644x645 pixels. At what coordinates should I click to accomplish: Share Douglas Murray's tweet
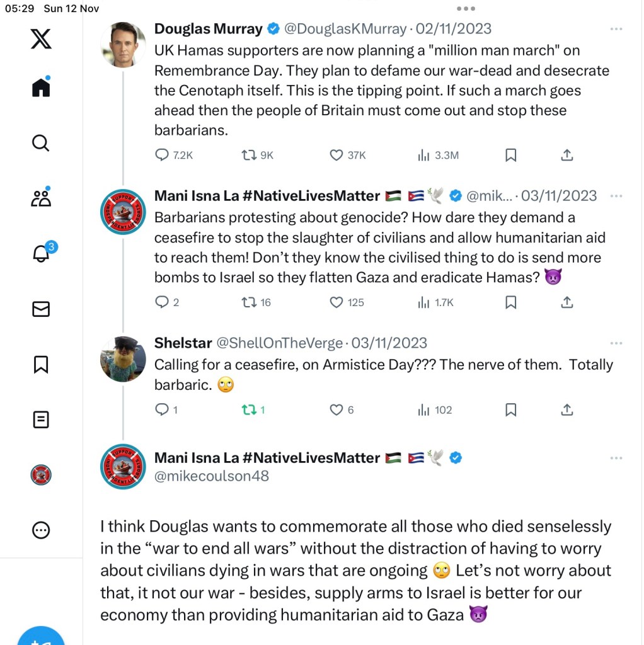(567, 155)
